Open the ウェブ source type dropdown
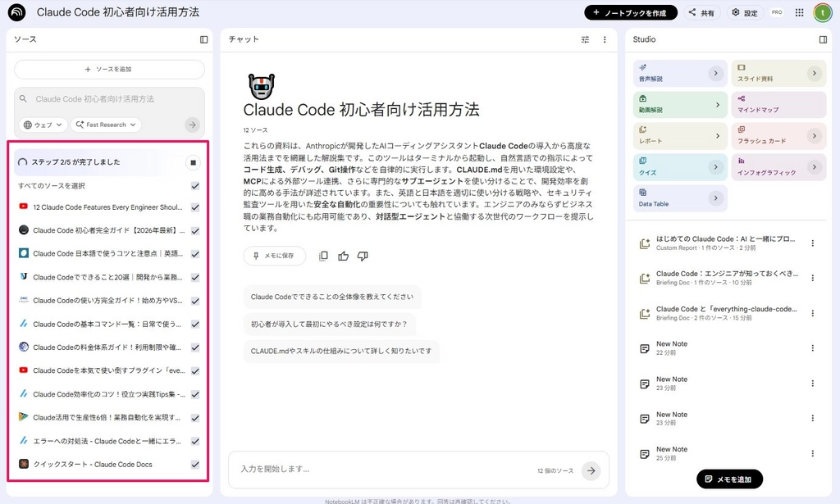 pyautogui.click(x=43, y=125)
